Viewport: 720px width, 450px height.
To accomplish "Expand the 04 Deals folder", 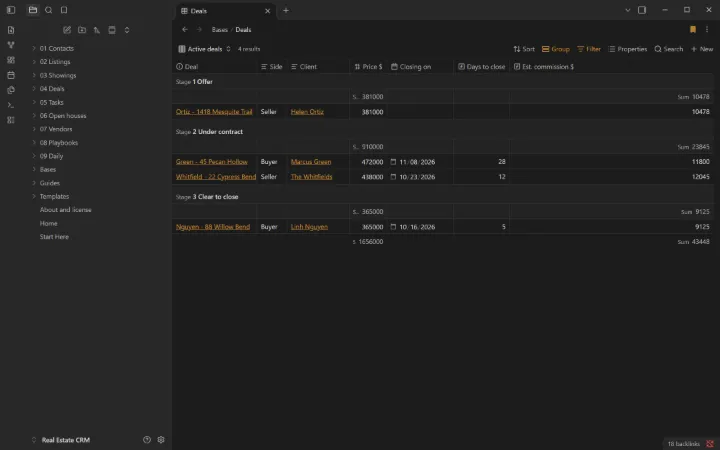I will coord(51,89).
